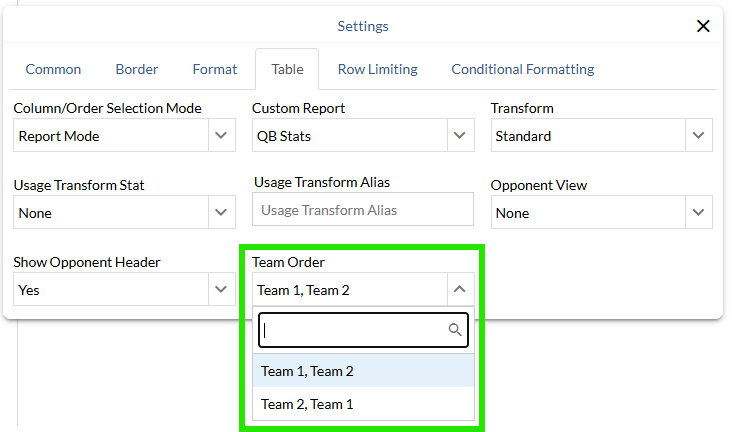Viewport: 732px width, 432px height.
Task: Open the Row Limiting tab
Action: [378, 69]
